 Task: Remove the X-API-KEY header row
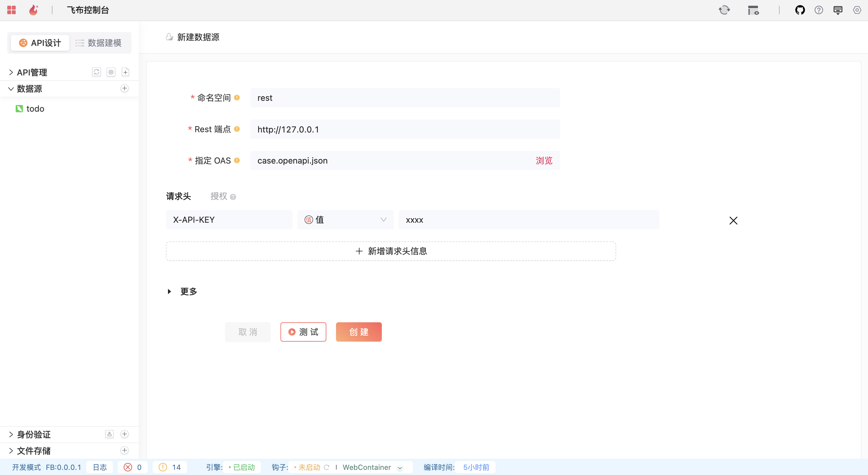click(x=733, y=221)
